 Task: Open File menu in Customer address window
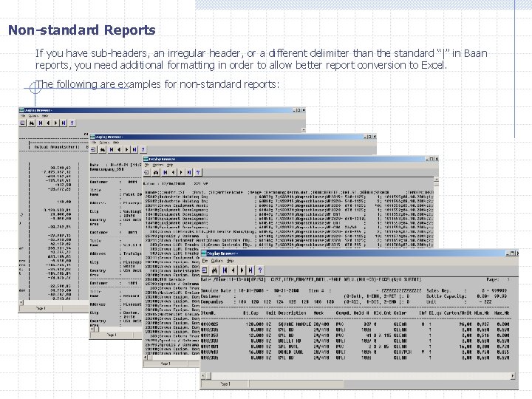point(94,143)
